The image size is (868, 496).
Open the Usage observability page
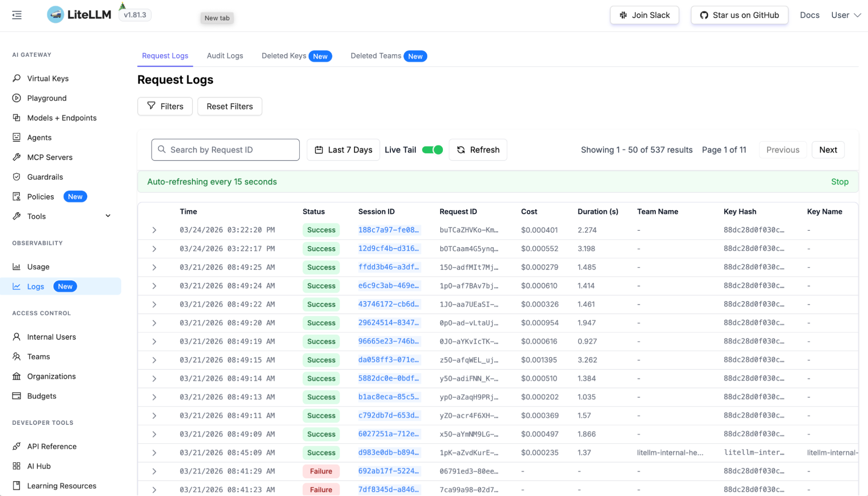(x=39, y=266)
